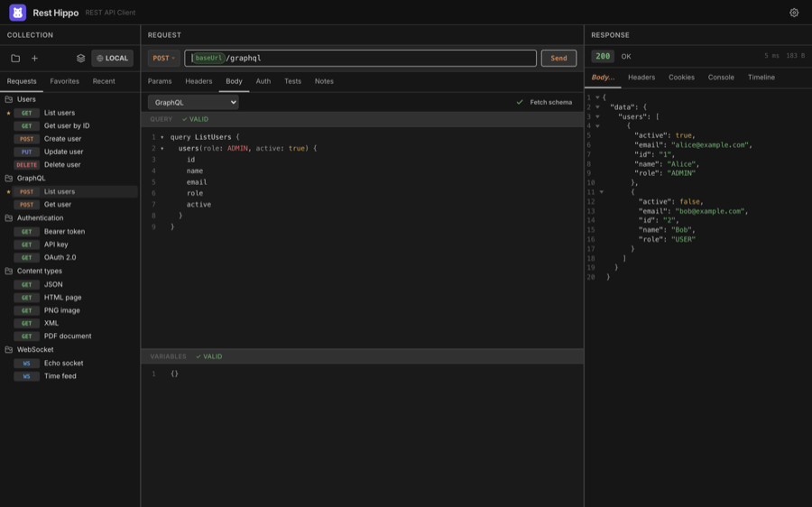Open the Notes tab

324,81
